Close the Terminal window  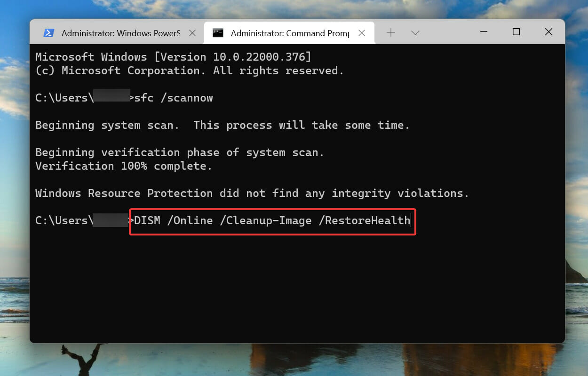point(548,32)
